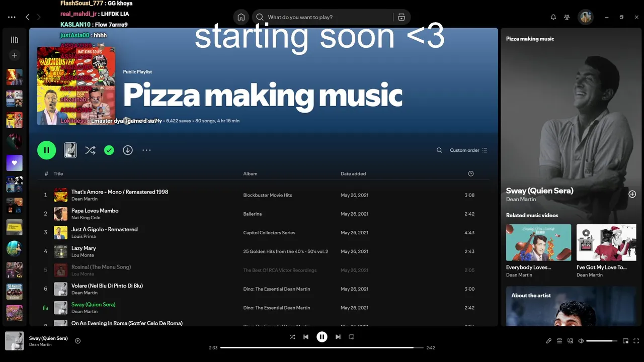Open Blockbuster Movie Hits album link
644x362 pixels.
[x=268, y=195]
